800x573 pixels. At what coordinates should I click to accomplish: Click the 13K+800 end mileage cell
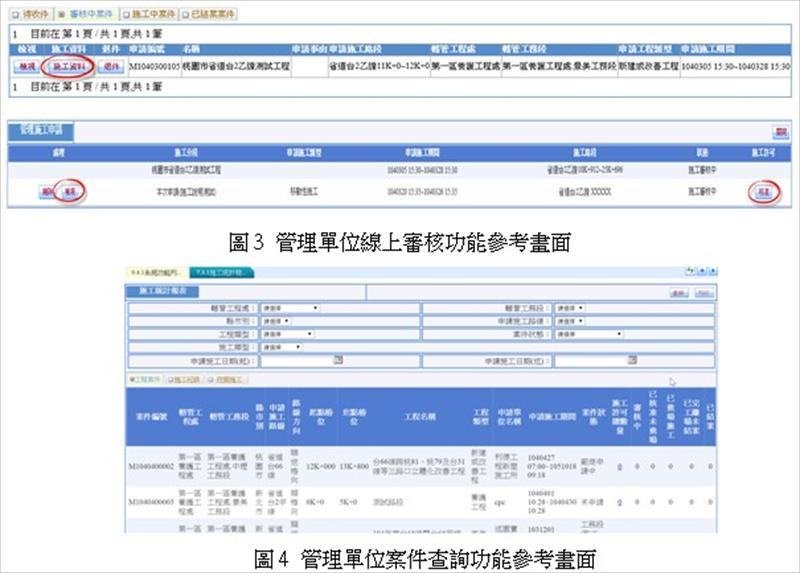point(354,467)
